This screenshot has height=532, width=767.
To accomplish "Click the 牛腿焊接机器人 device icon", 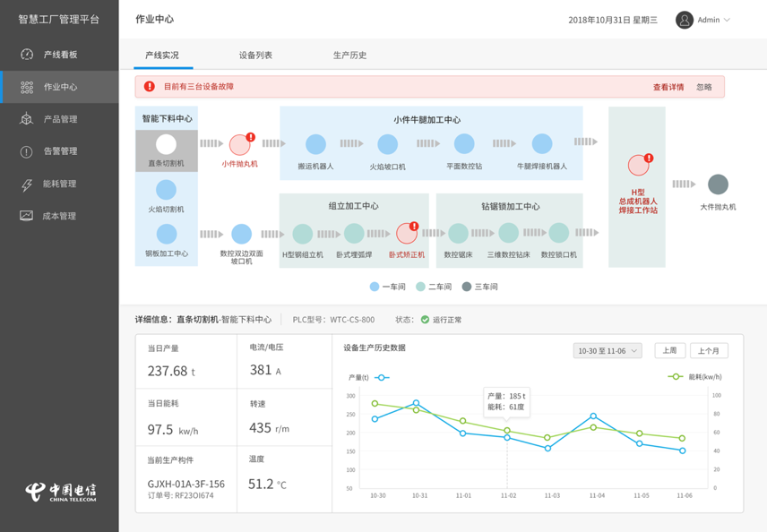I will coord(542,144).
